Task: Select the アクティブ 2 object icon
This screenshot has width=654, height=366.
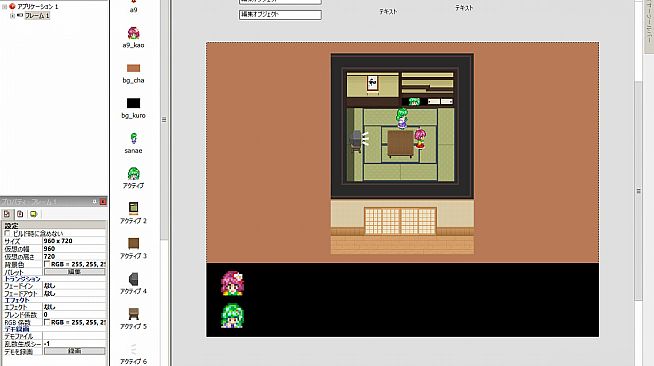Action: tap(133, 208)
